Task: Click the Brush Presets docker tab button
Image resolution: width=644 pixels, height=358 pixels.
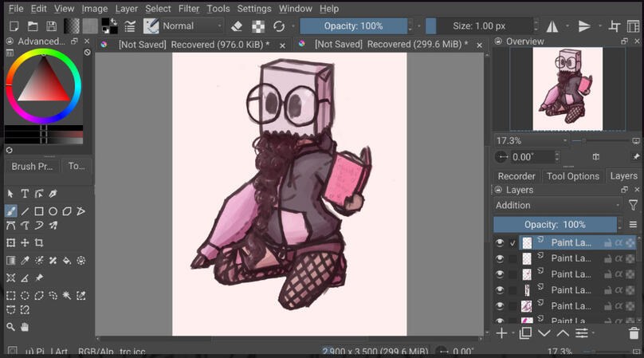Action: 32,167
